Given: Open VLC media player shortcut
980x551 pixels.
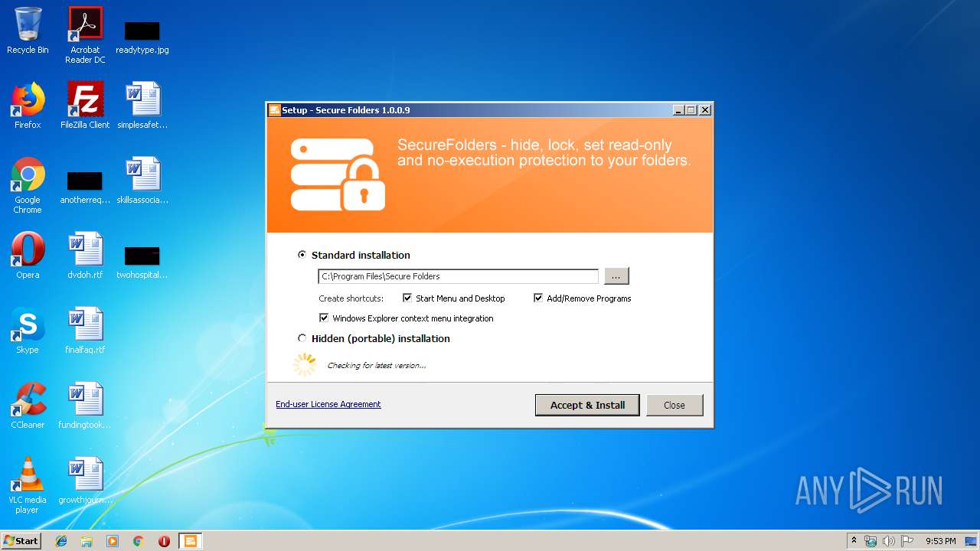Looking at the screenshot, I should [x=28, y=485].
